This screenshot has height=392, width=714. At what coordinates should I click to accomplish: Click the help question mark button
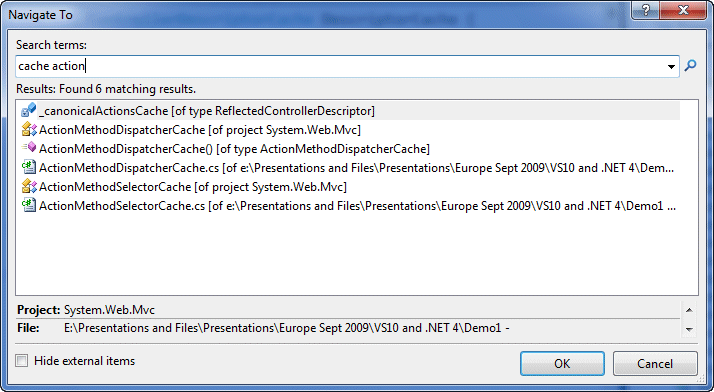[646, 10]
